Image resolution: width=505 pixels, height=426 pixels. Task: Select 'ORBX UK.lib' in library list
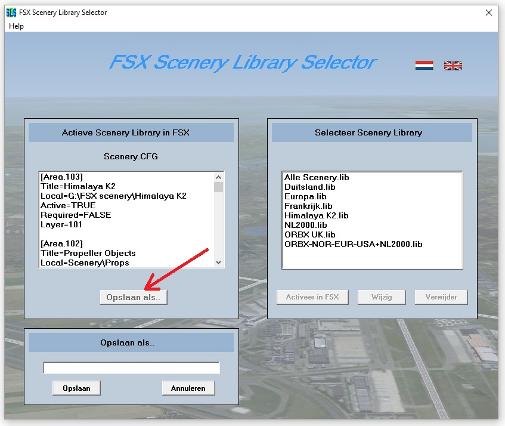[x=310, y=234]
